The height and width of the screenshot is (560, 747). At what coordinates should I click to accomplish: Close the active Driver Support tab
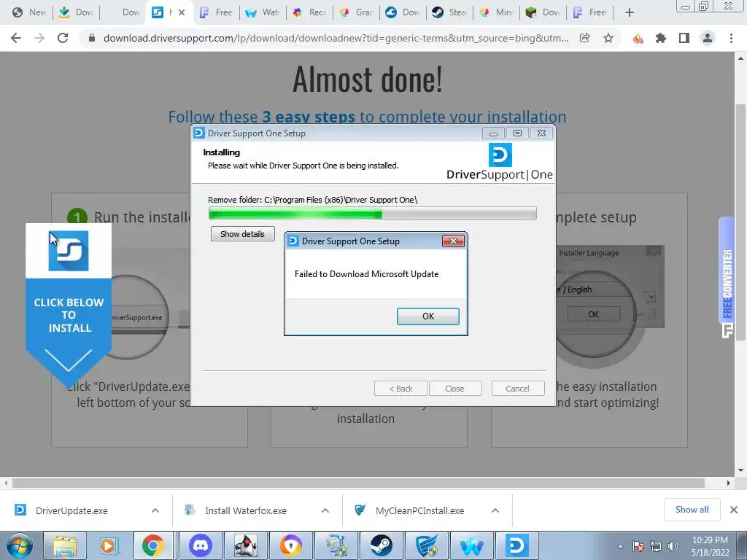182,12
